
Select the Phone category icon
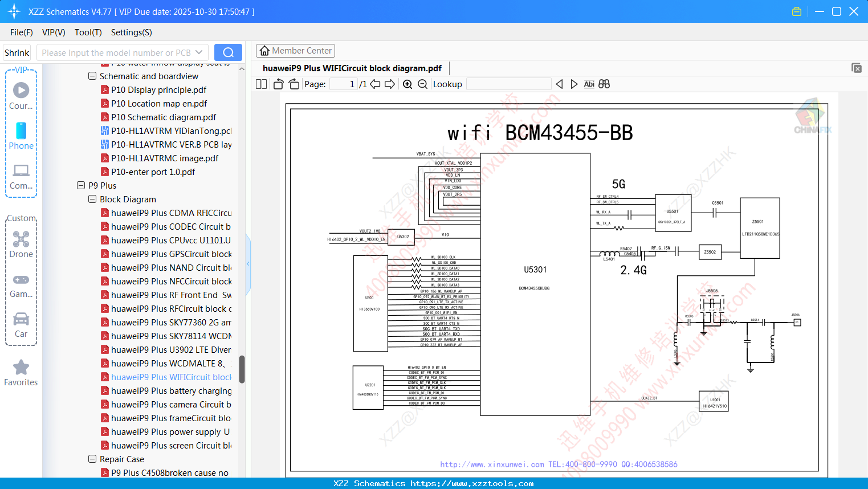pos(21,136)
